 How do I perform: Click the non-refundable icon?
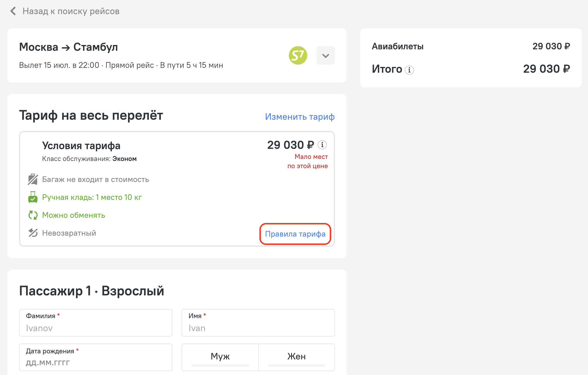(x=33, y=233)
